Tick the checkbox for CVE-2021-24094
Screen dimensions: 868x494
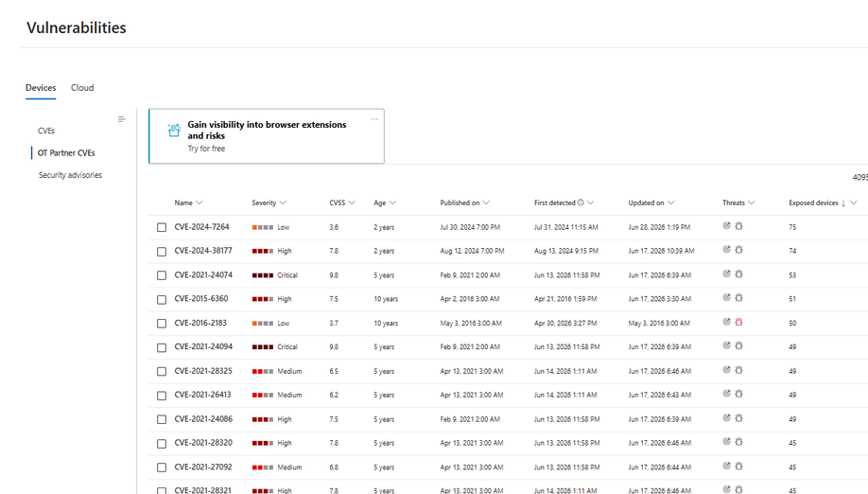point(162,348)
